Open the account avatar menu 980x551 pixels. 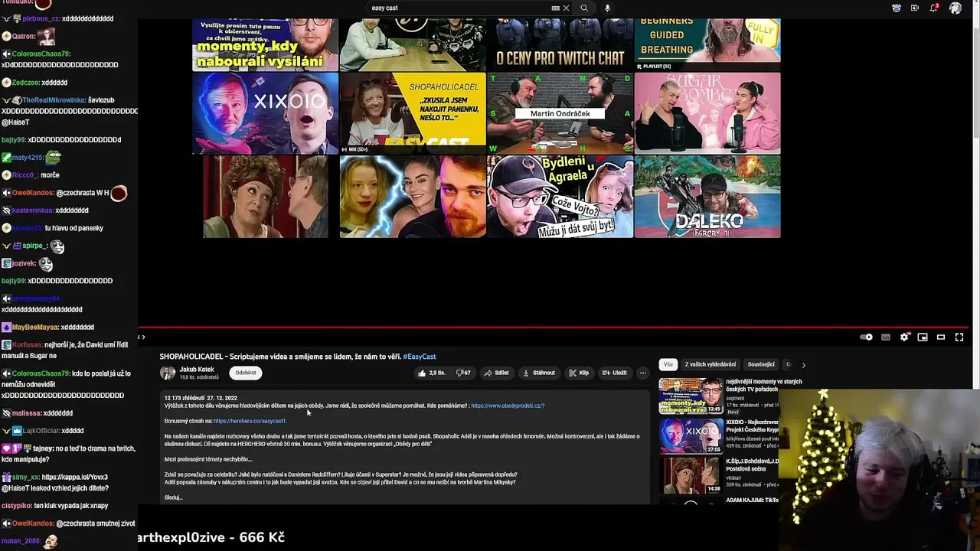click(955, 8)
